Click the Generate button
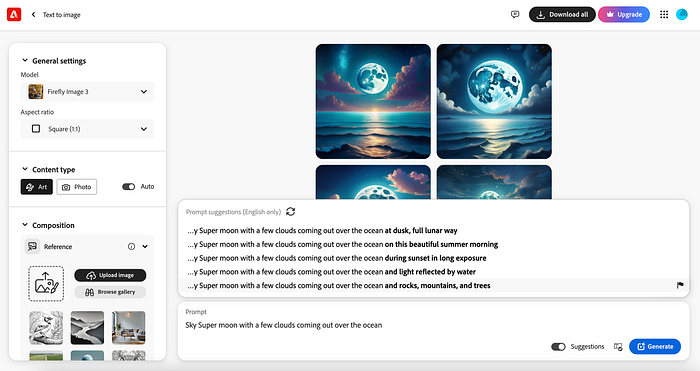The image size is (700, 371). pyautogui.click(x=655, y=346)
